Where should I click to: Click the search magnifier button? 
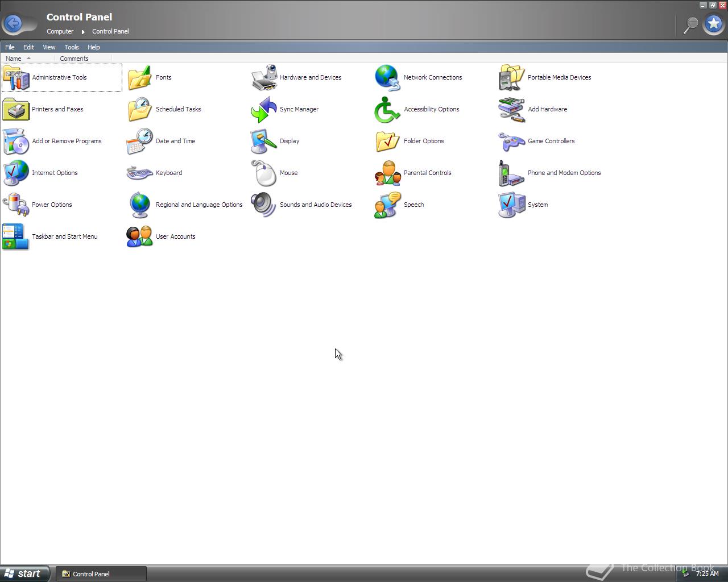pyautogui.click(x=690, y=24)
